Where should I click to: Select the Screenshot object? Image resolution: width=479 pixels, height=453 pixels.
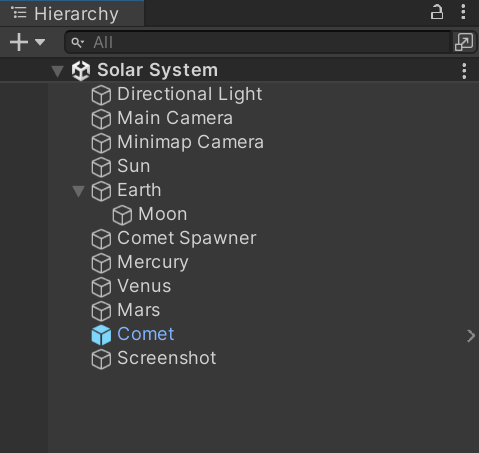coord(167,358)
